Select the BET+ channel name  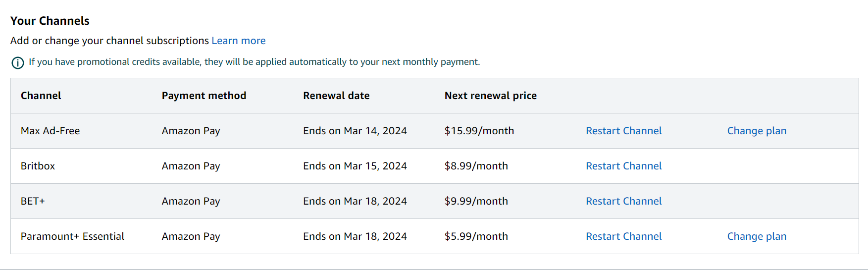click(x=33, y=201)
